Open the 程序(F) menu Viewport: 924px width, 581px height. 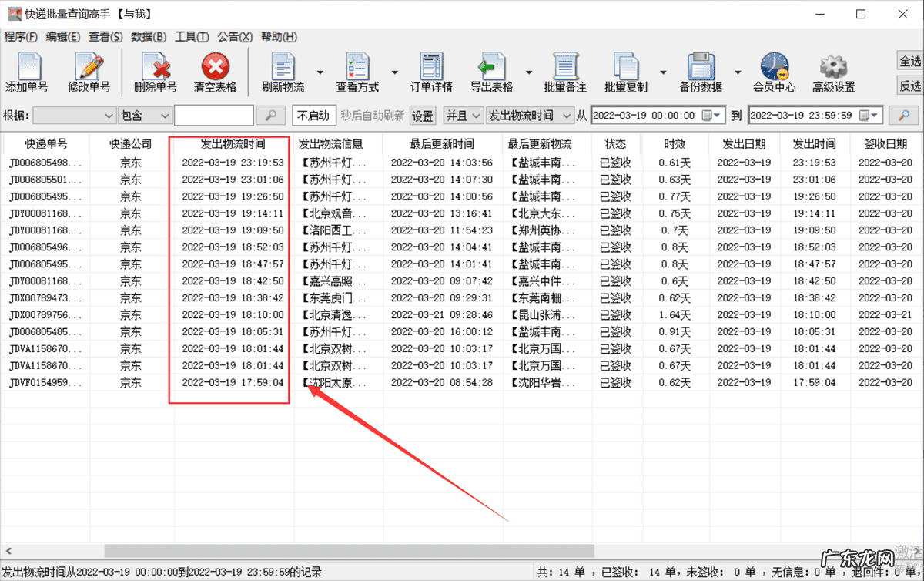[x=21, y=36]
